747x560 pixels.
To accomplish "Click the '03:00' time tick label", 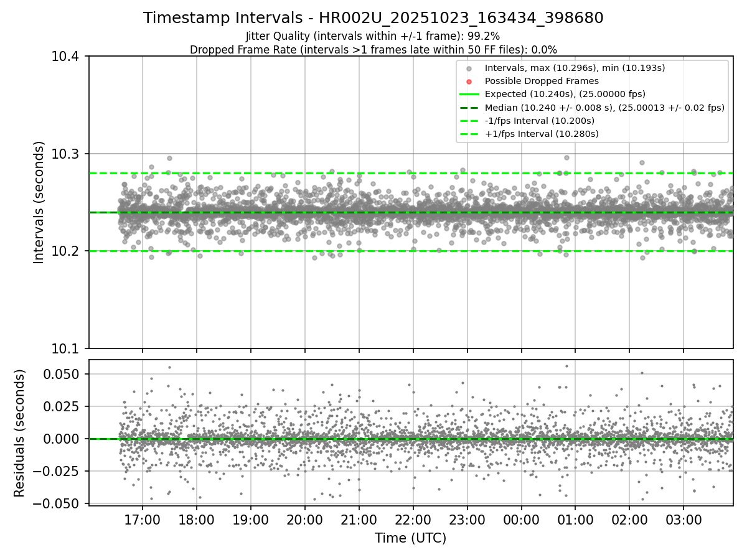I will pos(684,519).
